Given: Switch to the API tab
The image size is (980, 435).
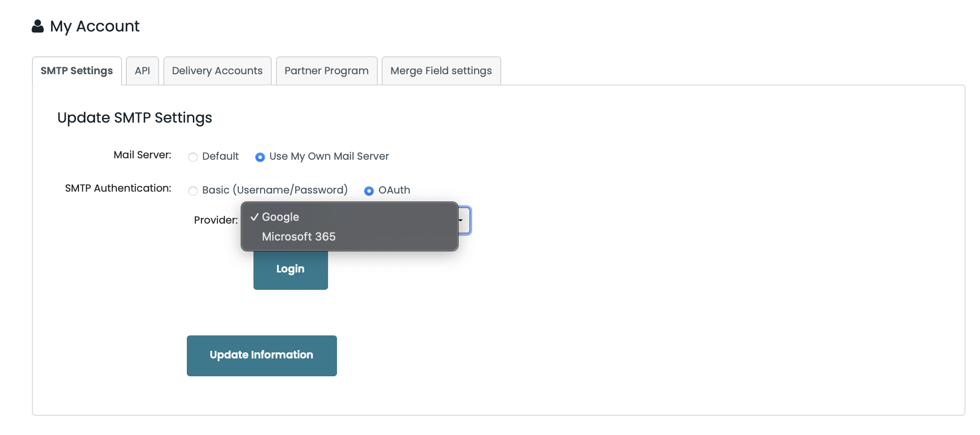Looking at the screenshot, I should [142, 70].
